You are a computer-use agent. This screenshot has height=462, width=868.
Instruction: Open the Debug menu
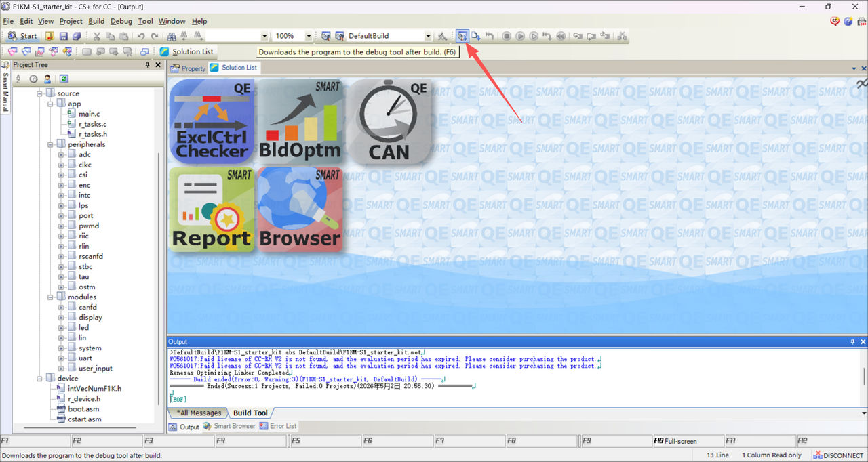coord(121,21)
